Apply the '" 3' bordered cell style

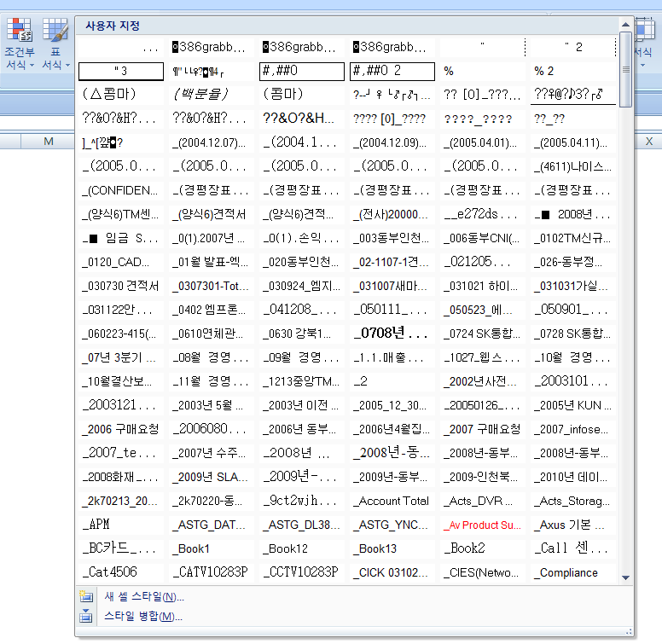[121, 71]
